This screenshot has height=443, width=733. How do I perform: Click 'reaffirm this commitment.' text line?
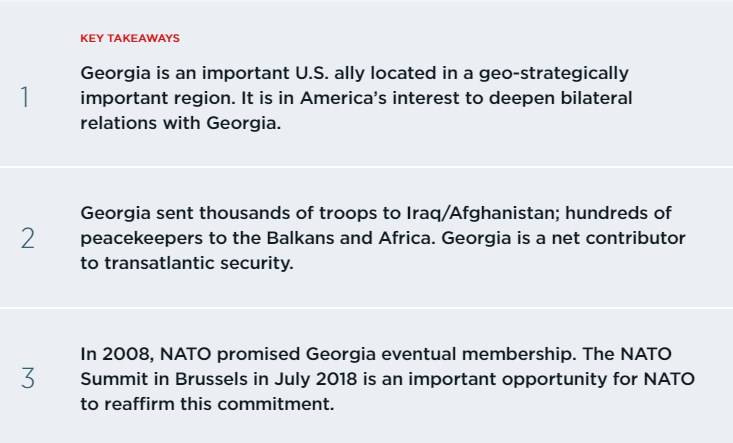tap(219, 404)
